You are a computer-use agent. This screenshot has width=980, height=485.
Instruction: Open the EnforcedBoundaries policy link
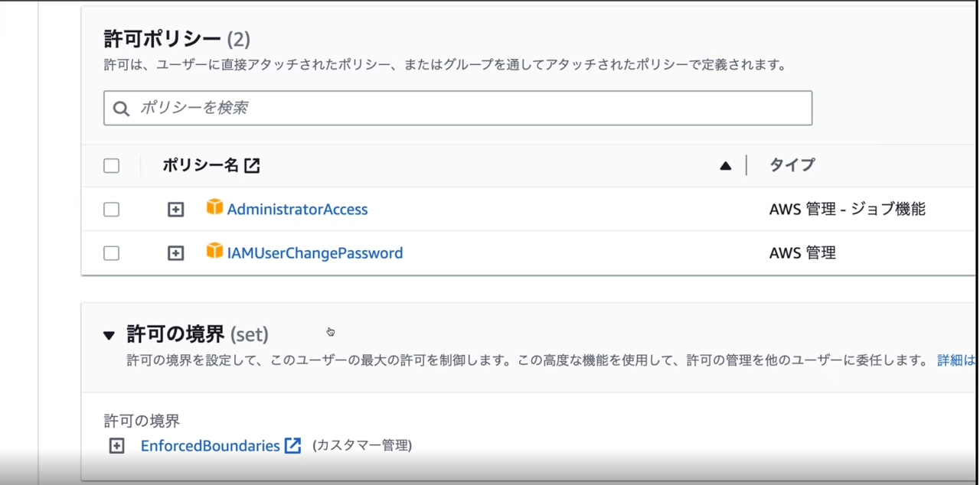point(210,445)
